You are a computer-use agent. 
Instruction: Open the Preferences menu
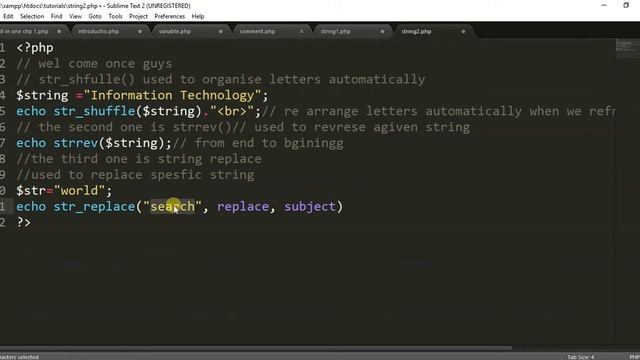(x=169, y=16)
